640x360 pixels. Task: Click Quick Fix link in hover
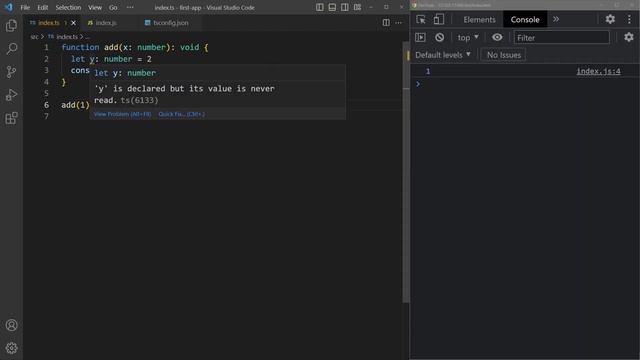[182, 114]
